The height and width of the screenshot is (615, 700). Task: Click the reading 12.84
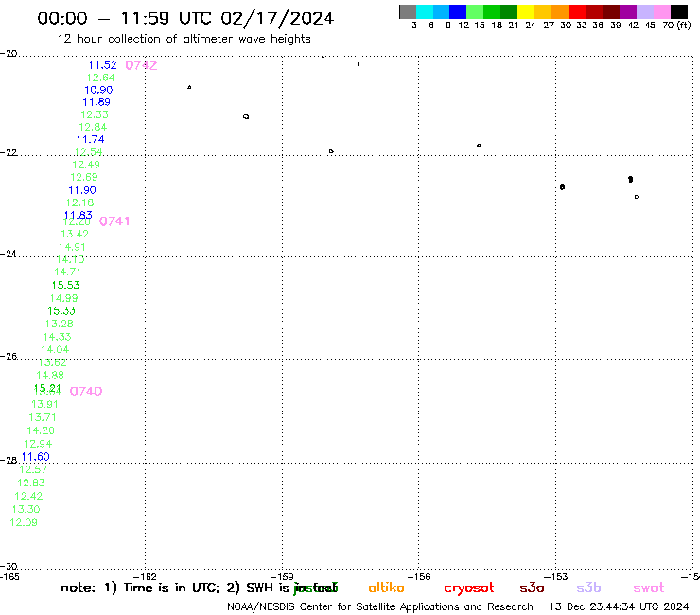point(93,127)
